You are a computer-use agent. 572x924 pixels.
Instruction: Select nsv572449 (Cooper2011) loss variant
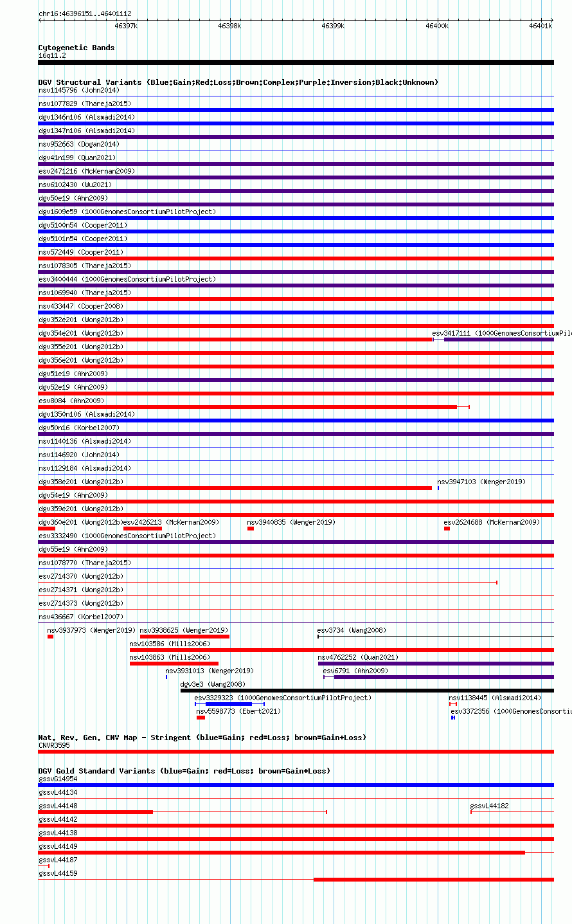[296, 258]
